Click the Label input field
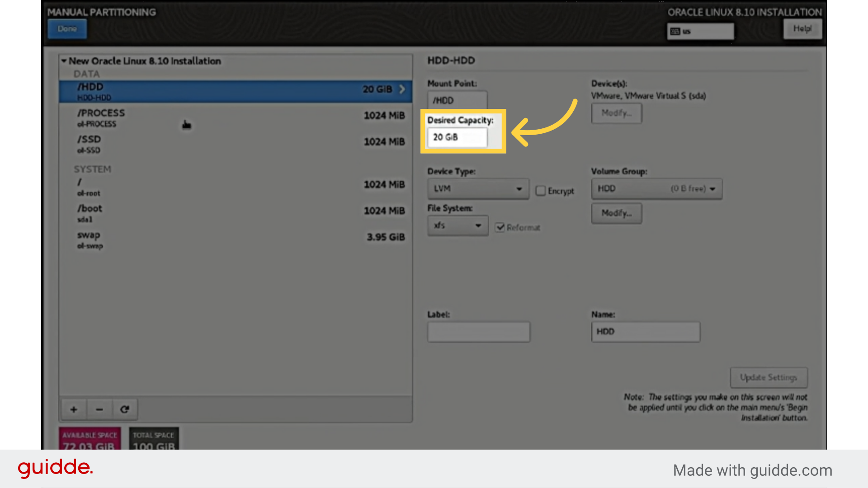868x488 pixels. (x=479, y=331)
